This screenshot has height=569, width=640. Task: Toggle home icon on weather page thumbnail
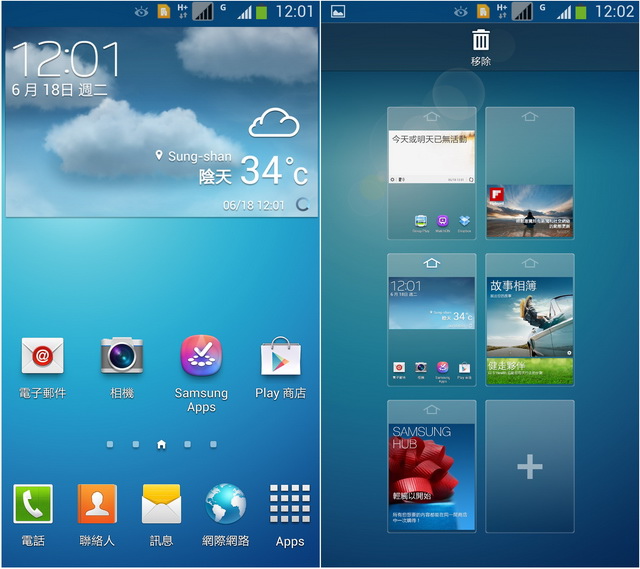click(x=431, y=263)
